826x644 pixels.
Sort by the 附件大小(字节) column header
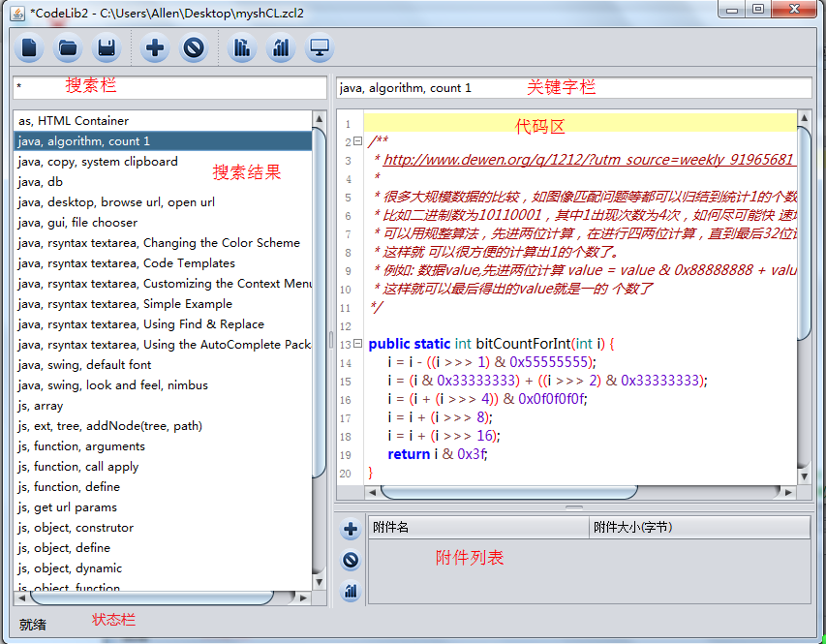(699, 527)
